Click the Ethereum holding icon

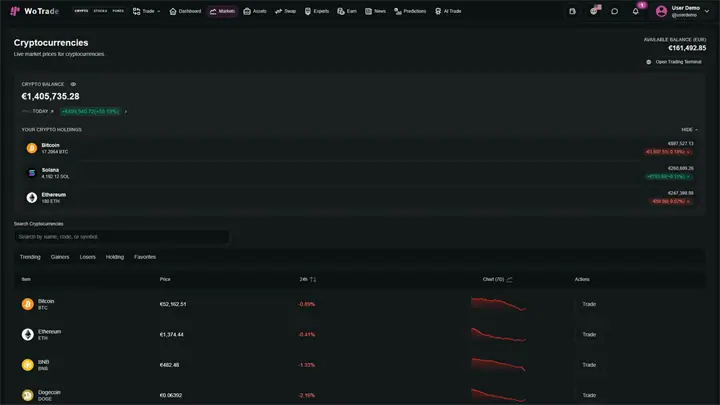point(32,197)
